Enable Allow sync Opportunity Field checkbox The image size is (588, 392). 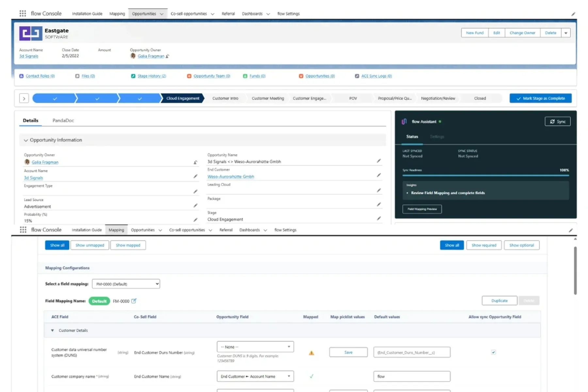(493, 352)
